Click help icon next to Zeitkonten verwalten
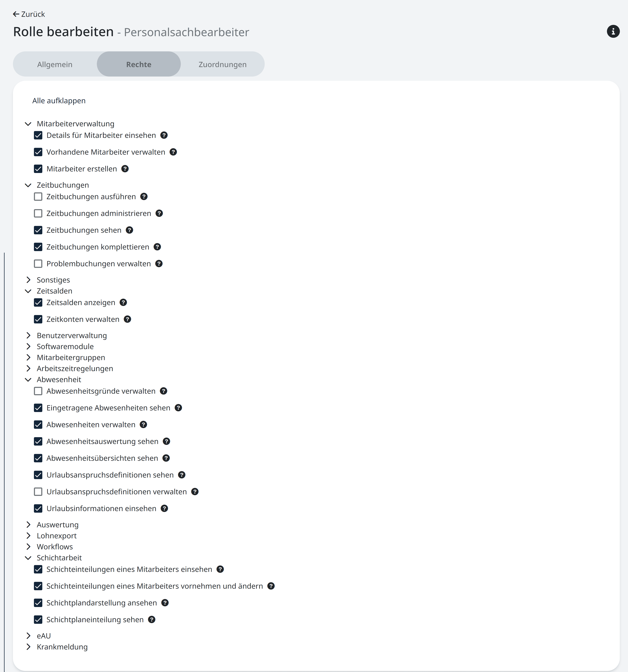This screenshot has width=628, height=672. pyautogui.click(x=127, y=319)
